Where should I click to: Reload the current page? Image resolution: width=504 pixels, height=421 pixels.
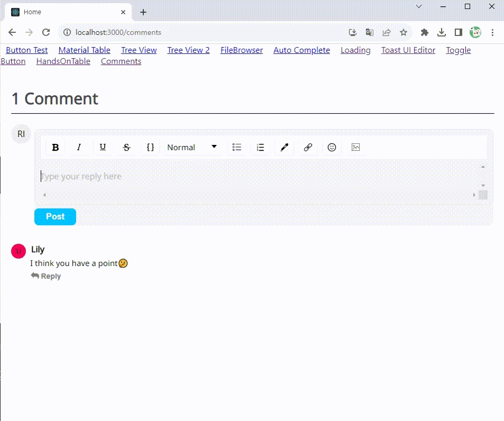46,32
